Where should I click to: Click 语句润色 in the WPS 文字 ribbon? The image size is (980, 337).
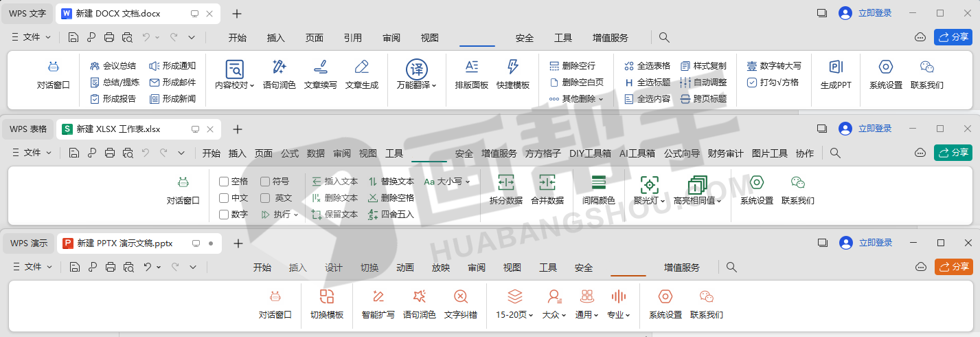(280, 76)
